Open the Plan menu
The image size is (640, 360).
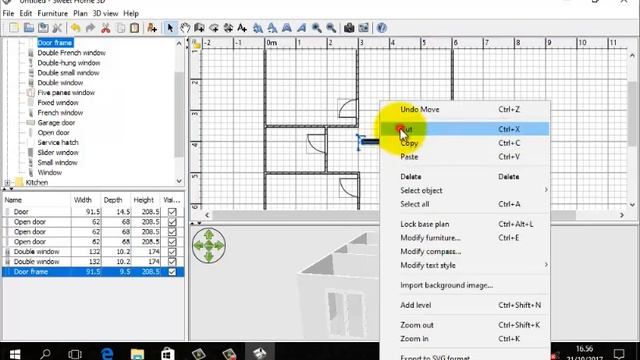click(x=80, y=13)
